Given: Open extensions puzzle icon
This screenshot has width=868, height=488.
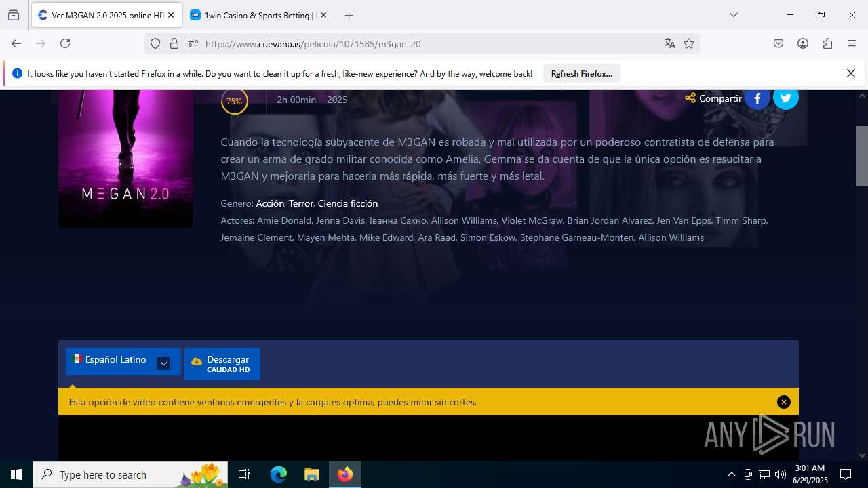Looking at the screenshot, I should coord(827,43).
